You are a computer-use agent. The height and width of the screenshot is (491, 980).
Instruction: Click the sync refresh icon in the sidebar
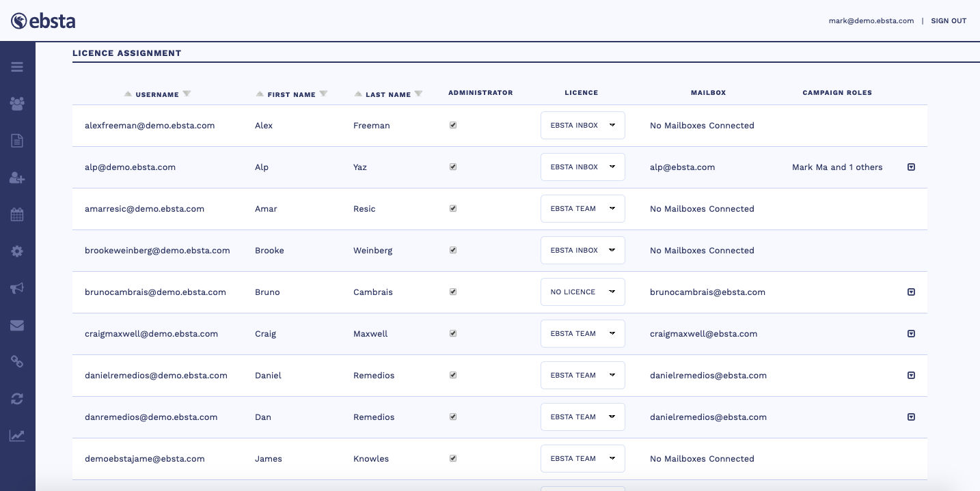17,399
